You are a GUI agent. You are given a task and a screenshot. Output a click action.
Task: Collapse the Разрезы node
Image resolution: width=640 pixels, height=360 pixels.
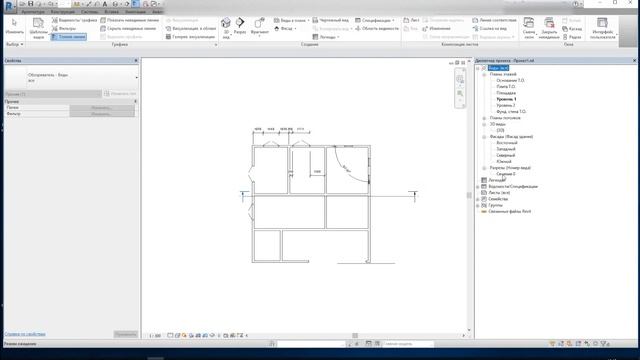point(484,168)
